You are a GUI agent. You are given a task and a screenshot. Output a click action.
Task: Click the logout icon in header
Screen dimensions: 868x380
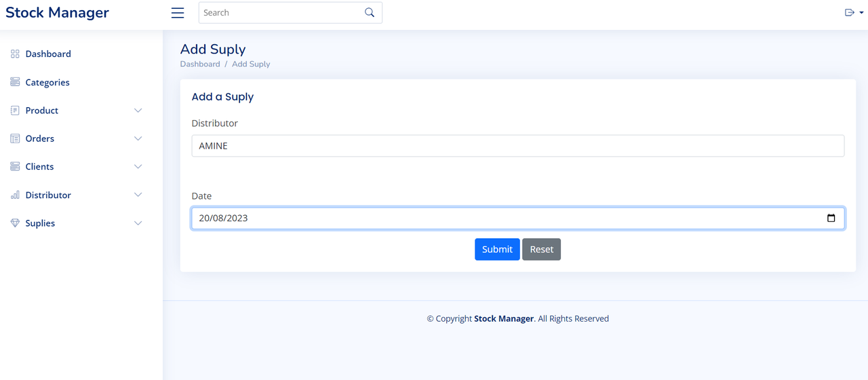pos(849,12)
